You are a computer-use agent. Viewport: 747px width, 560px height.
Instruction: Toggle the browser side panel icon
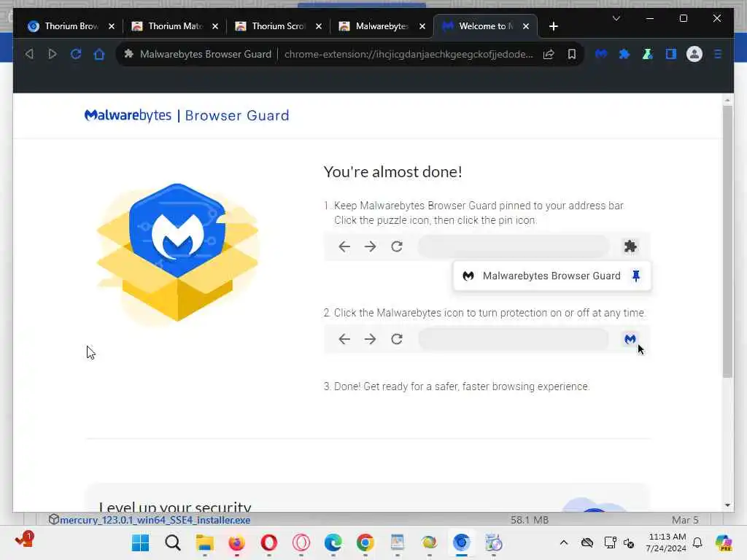click(671, 54)
